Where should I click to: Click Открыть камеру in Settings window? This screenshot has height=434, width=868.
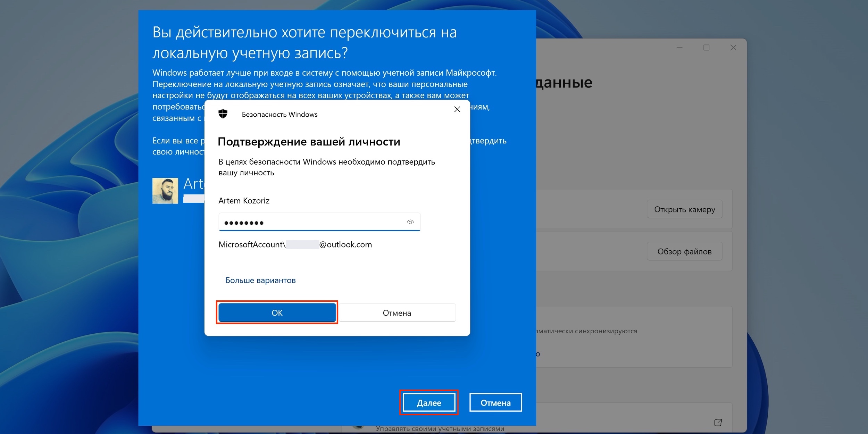(685, 209)
